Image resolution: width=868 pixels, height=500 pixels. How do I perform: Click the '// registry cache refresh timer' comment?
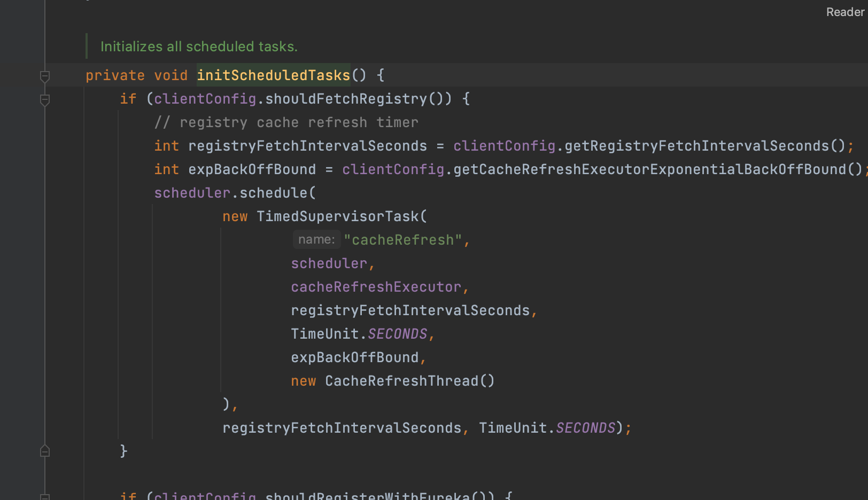pos(286,122)
